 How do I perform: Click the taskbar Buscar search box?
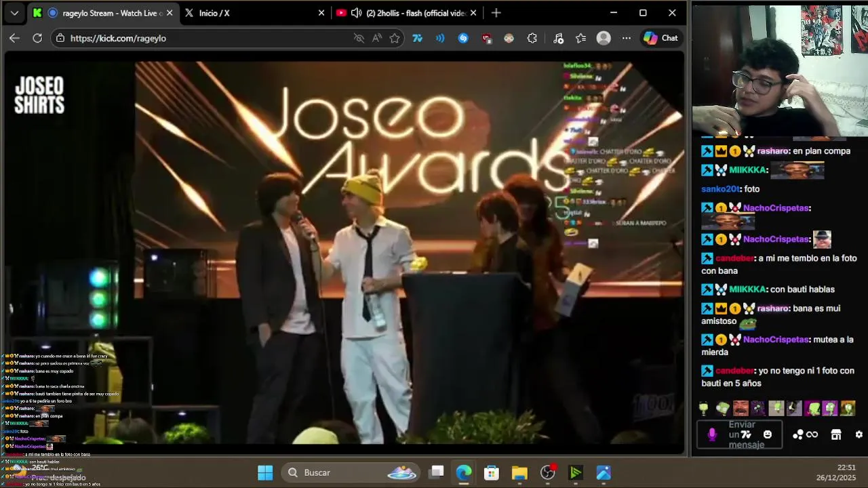351,472
